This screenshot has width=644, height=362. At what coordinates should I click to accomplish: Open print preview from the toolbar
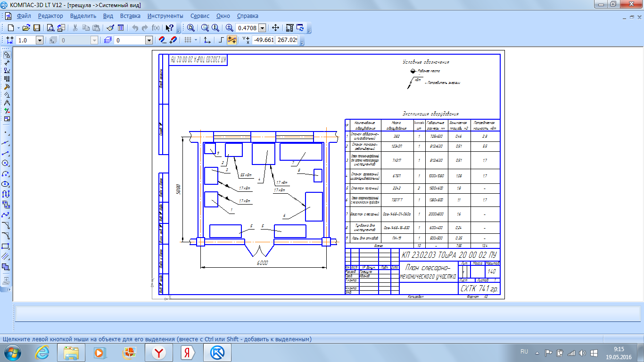point(50,28)
